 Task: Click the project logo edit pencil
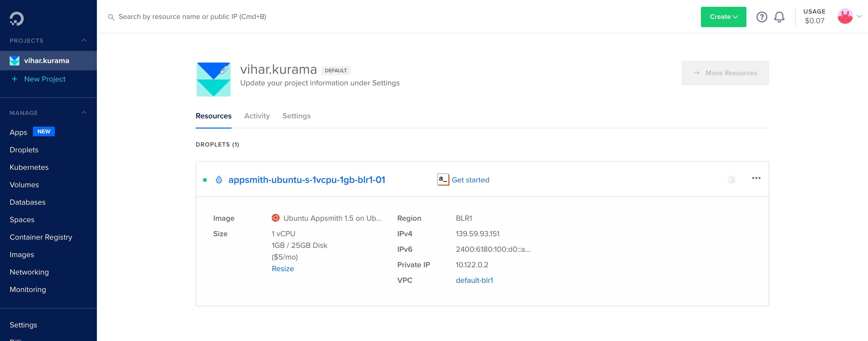point(224,69)
